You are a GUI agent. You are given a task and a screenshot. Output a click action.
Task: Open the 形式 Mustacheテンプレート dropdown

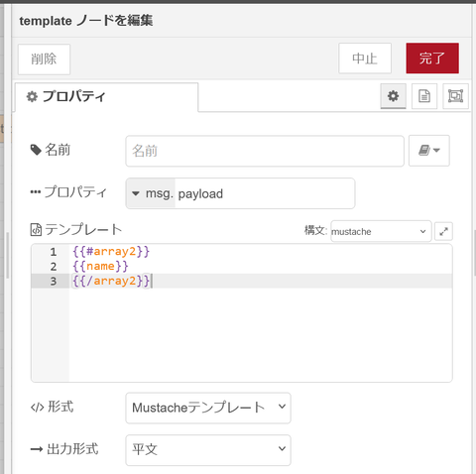(208, 408)
